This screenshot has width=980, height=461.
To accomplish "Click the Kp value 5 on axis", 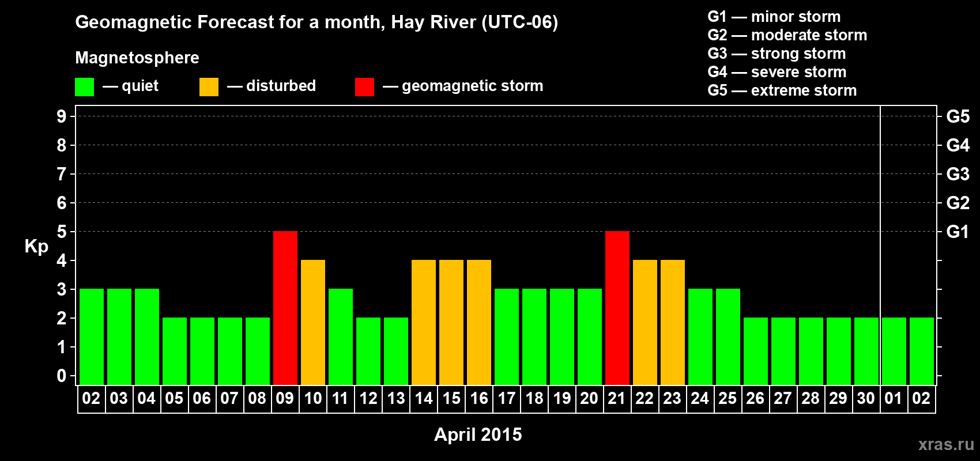I will [62, 232].
